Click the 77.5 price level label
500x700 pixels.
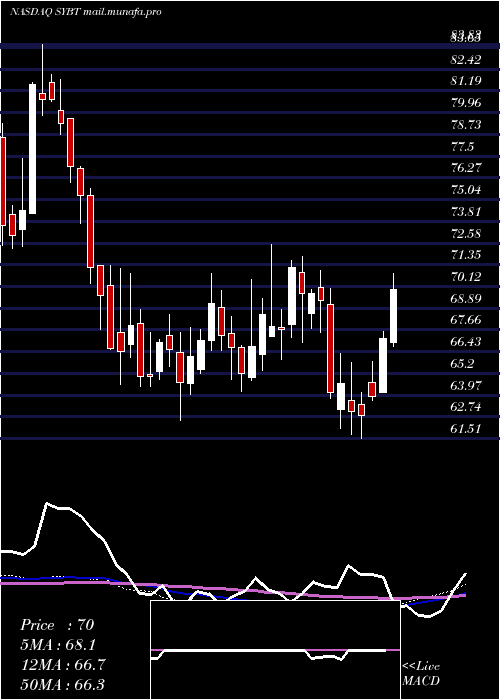click(x=462, y=146)
